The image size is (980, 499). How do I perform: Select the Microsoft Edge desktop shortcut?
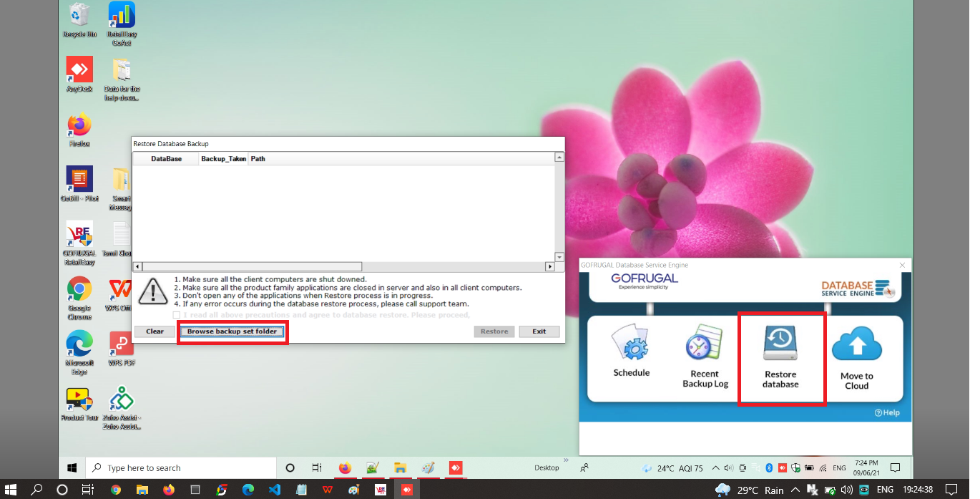click(79, 352)
